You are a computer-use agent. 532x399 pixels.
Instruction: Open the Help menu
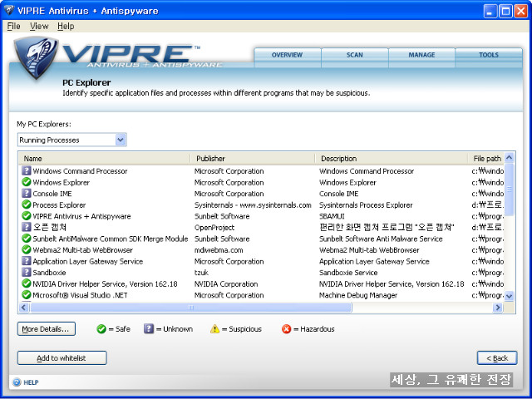66,26
